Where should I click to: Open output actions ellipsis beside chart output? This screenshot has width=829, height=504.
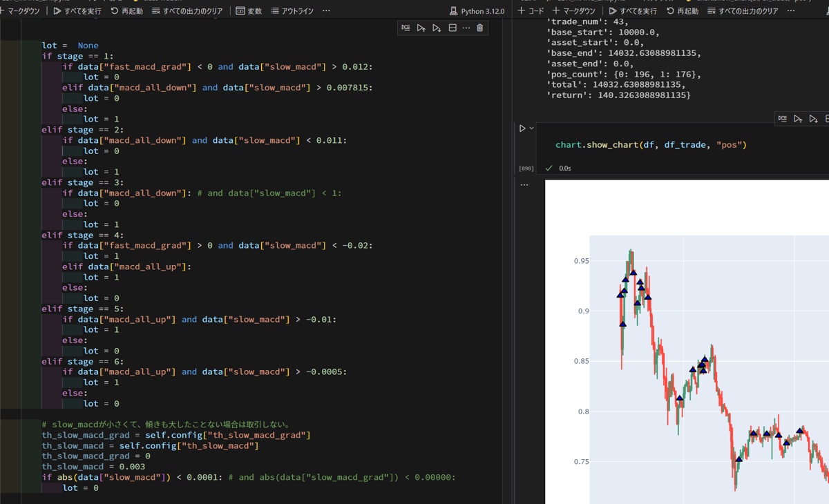click(x=524, y=185)
